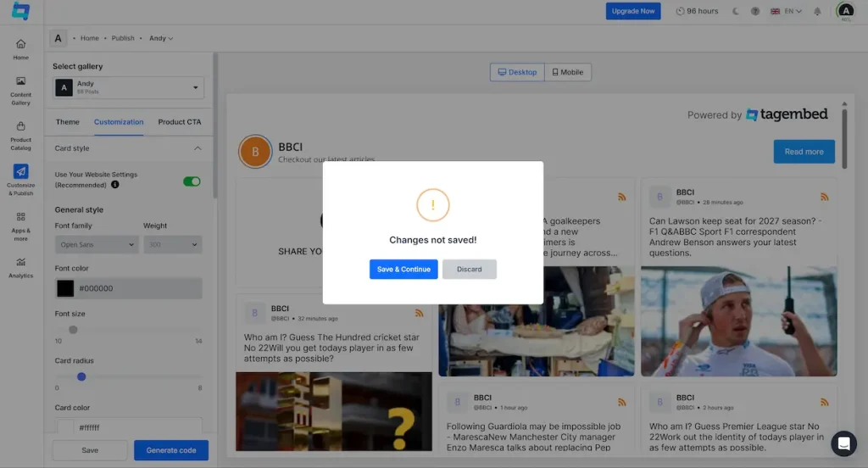Click RSS icon on Premier League star card

(824, 402)
